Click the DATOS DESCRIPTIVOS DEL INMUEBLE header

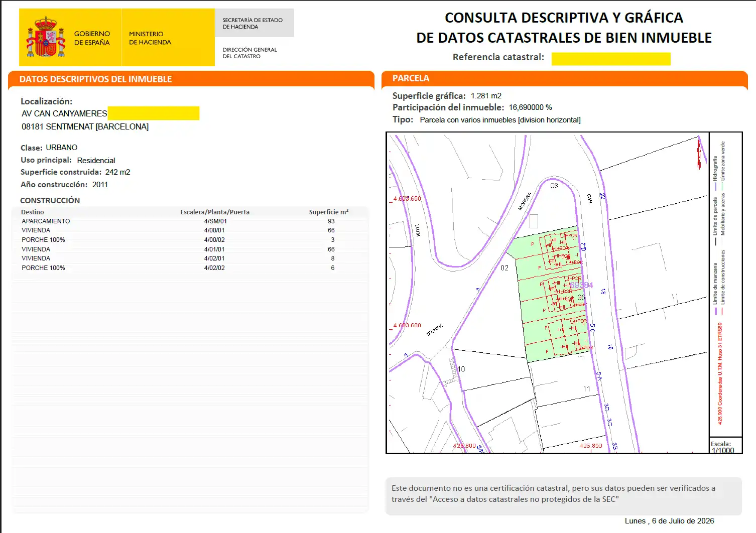pyautogui.click(x=95, y=79)
